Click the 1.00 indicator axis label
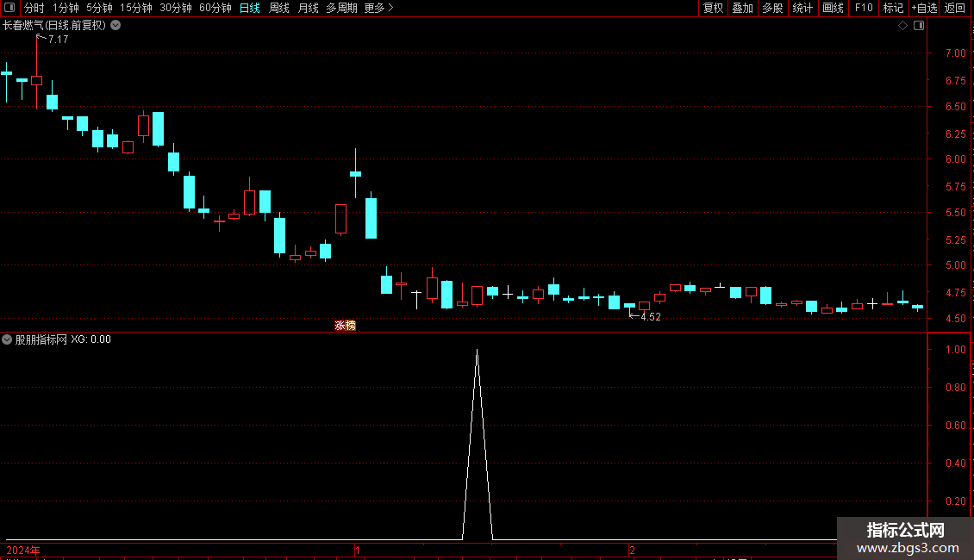 click(x=955, y=350)
